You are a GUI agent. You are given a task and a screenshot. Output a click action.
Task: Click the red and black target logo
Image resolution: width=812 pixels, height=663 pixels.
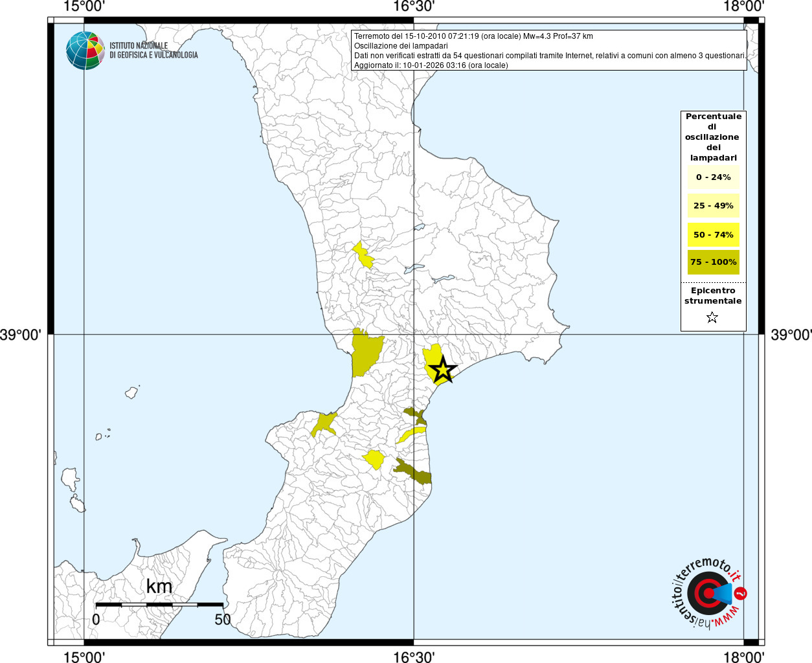[x=706, y=593]
